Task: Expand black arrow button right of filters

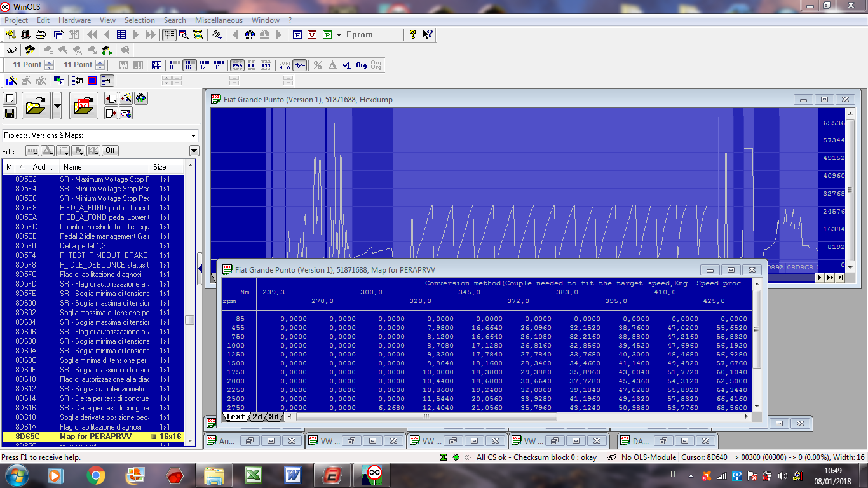Action: click(x=194, y=151)
